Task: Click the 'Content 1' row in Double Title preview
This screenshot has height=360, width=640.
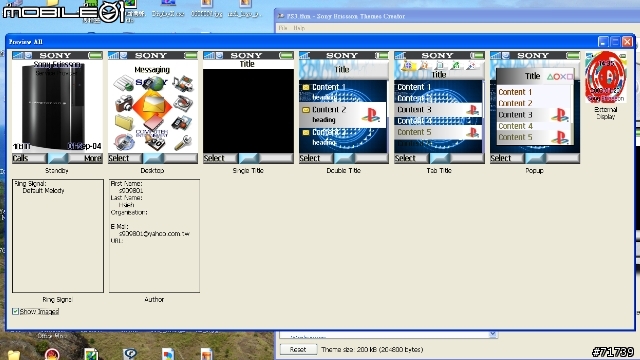Action: (342, 91)
